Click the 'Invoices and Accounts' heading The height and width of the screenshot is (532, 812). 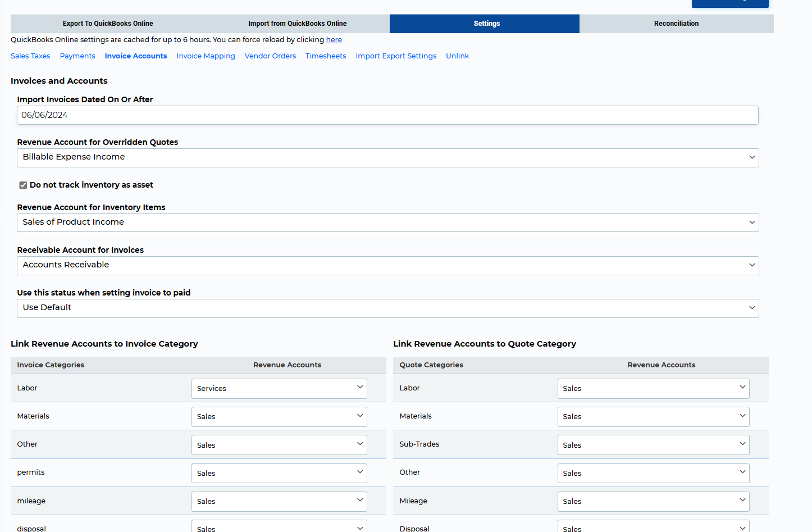click(x=59, y=81)
